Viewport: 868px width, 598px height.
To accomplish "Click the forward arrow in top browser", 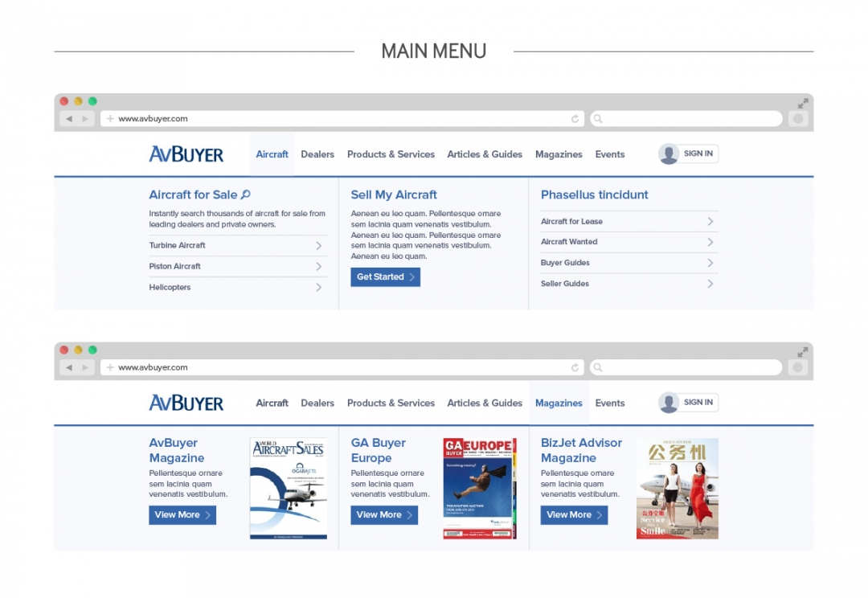I will 84,118.
